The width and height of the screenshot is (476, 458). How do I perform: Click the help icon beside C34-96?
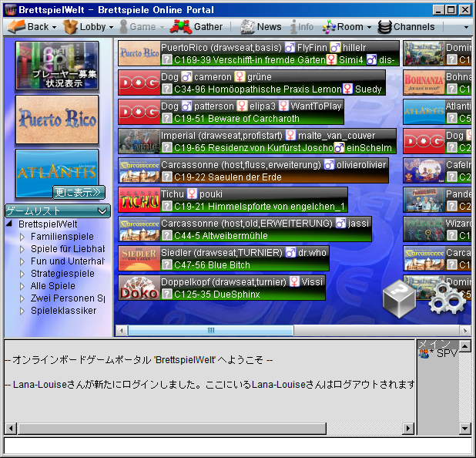[x=166, y=89]
